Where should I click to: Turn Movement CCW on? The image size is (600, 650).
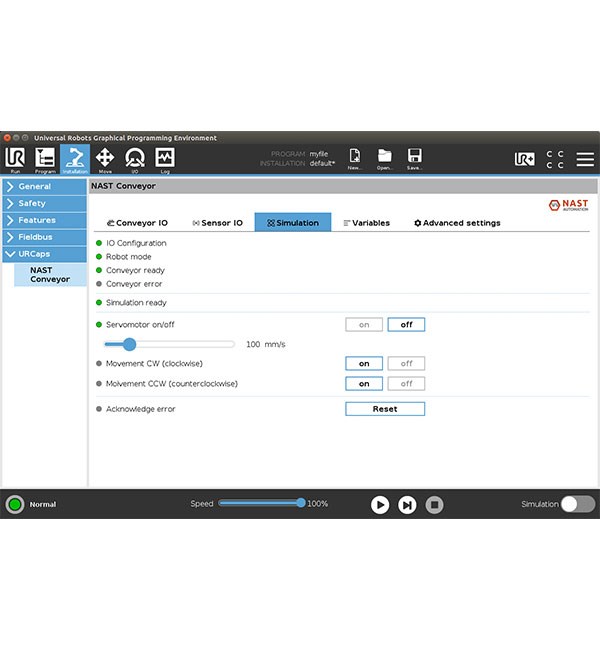click(364, 384)
